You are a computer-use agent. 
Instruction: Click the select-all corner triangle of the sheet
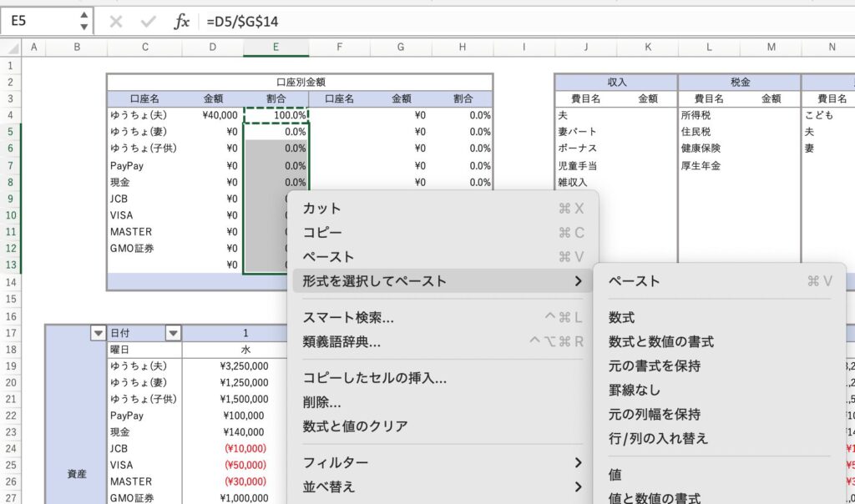point(12,48)
